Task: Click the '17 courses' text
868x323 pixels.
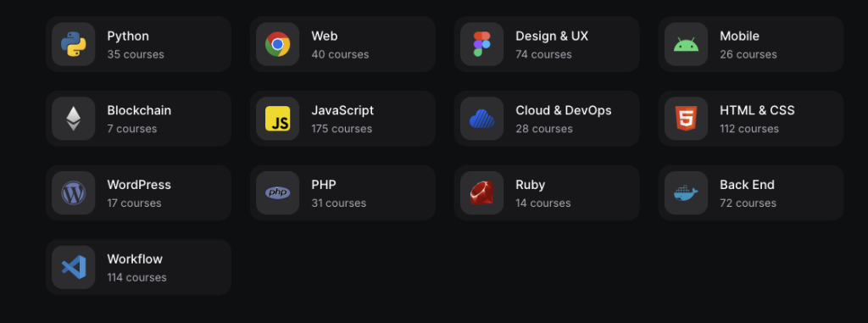Action: pyautogui.click(x=135, y=203)
